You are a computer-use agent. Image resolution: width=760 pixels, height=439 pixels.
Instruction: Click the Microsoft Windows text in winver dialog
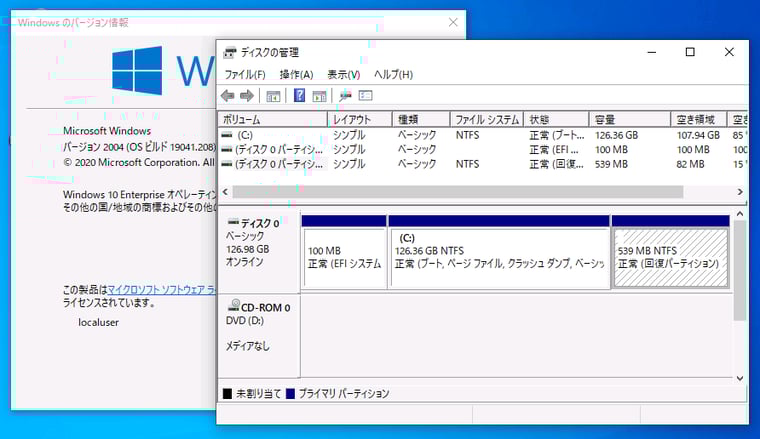click(107, 131)
